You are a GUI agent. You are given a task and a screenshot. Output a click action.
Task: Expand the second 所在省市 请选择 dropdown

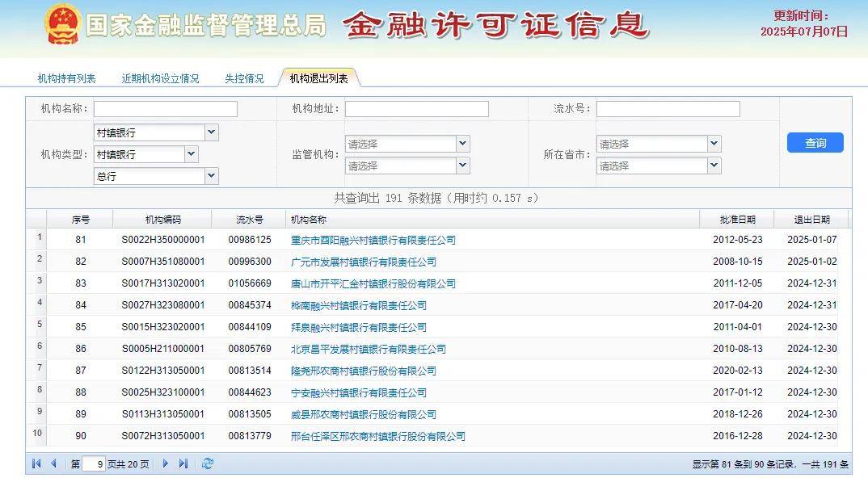tap(714, 166)
